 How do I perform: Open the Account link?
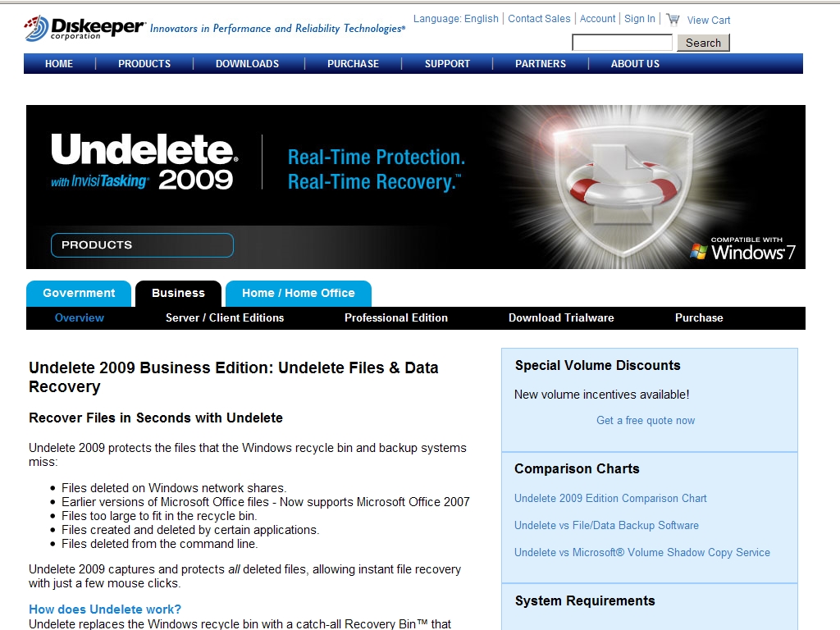coord(597,19)
